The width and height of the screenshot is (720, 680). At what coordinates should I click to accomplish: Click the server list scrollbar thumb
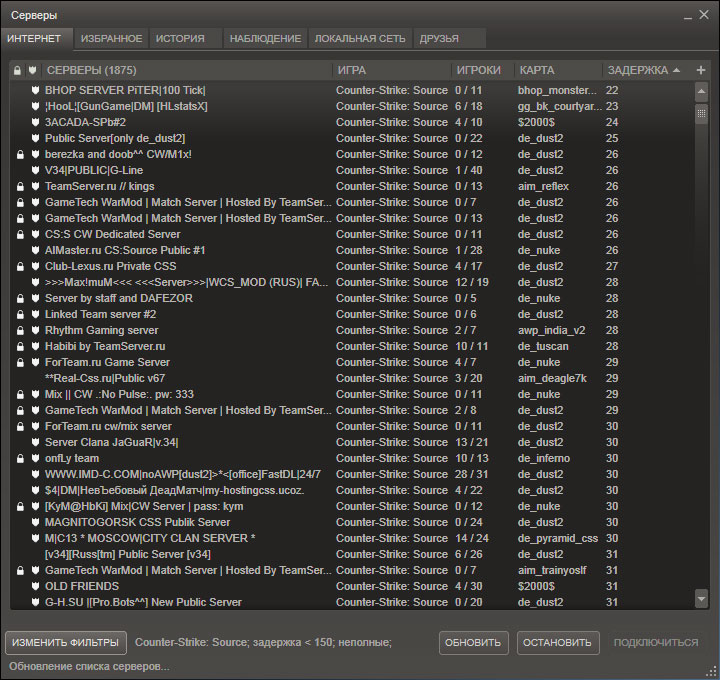click(701, 113)
